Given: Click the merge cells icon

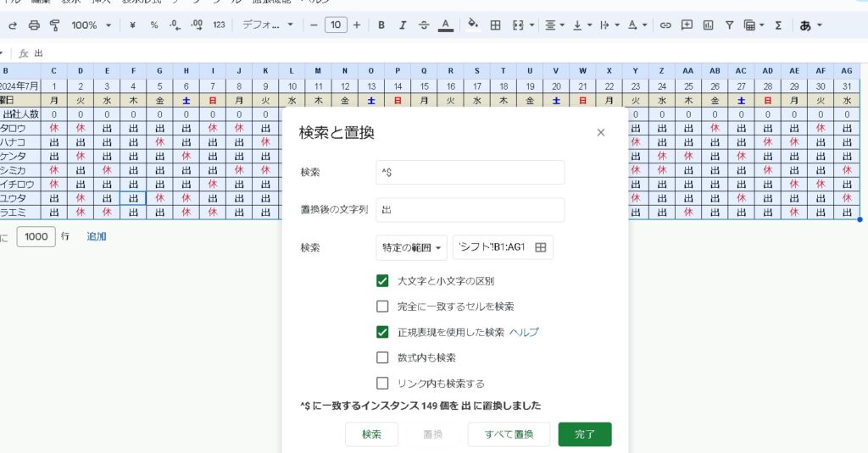Looking at the screenshot, I should click(x=518, y=25).
